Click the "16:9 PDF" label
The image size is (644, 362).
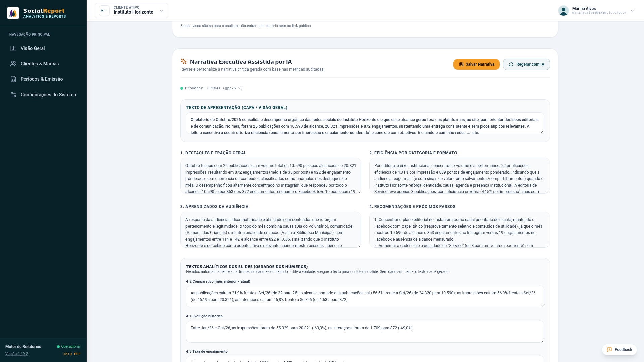[72, 354]
